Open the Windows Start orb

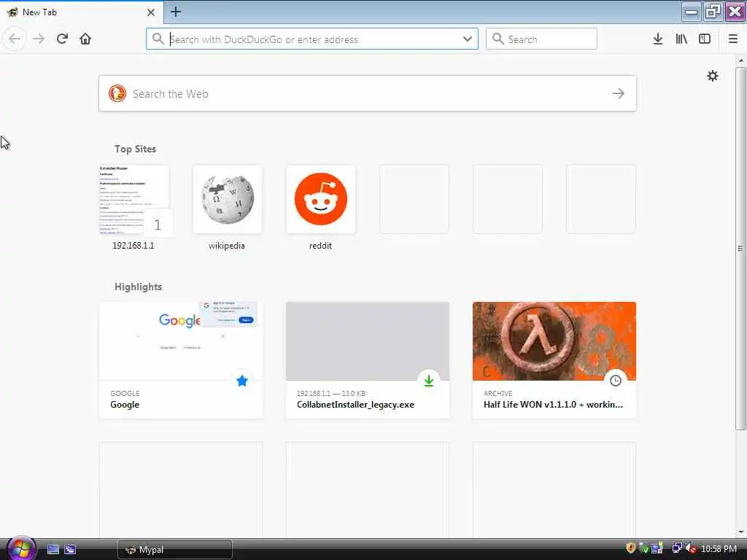point(21,548)
